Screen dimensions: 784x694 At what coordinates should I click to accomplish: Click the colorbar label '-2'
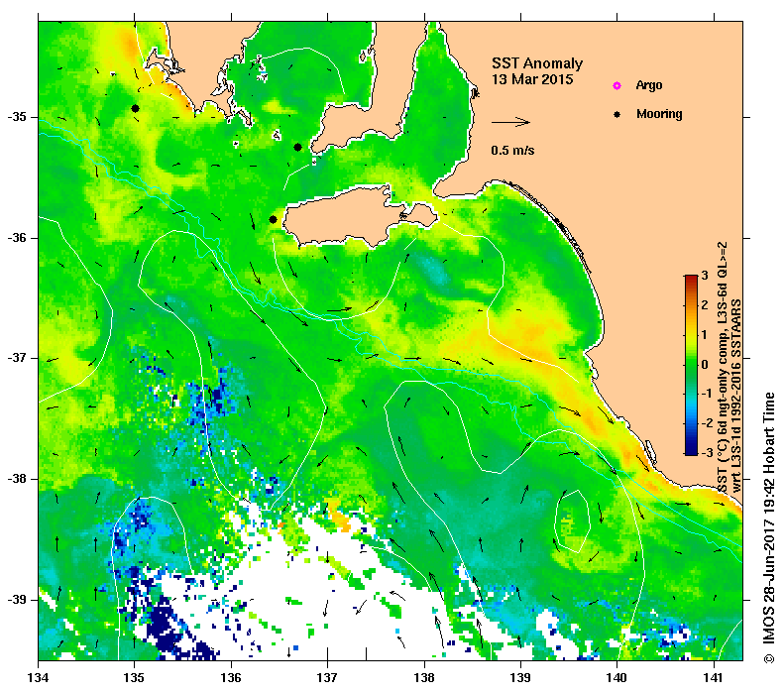[706, 423]
